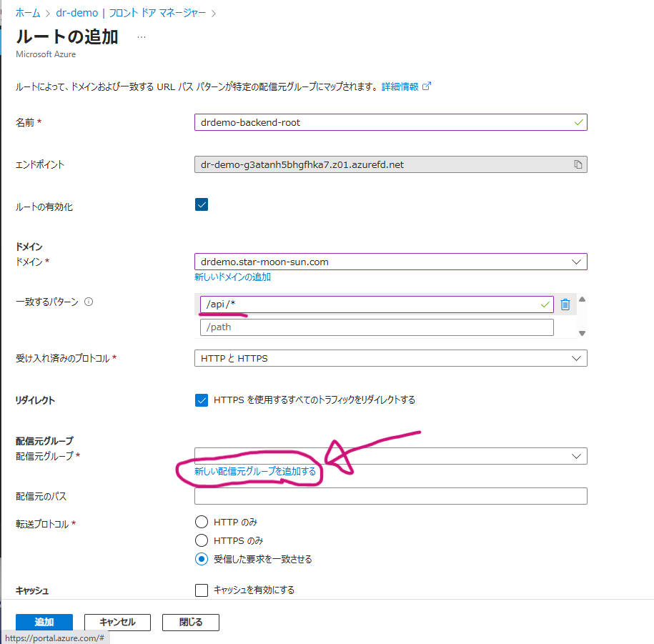This screenshot has width=654, height=644.
Task: Click into the 配信元のパス field
Action: point(391,496)
